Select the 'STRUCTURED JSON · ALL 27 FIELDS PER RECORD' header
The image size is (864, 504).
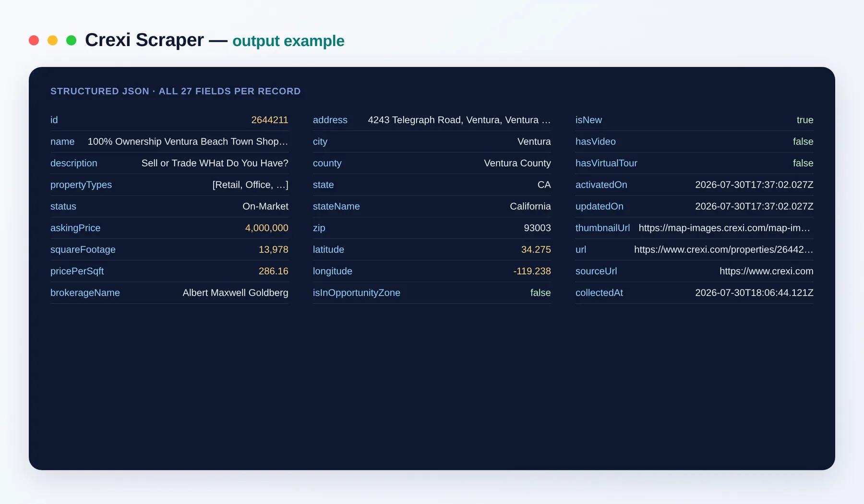pos(175,91)
